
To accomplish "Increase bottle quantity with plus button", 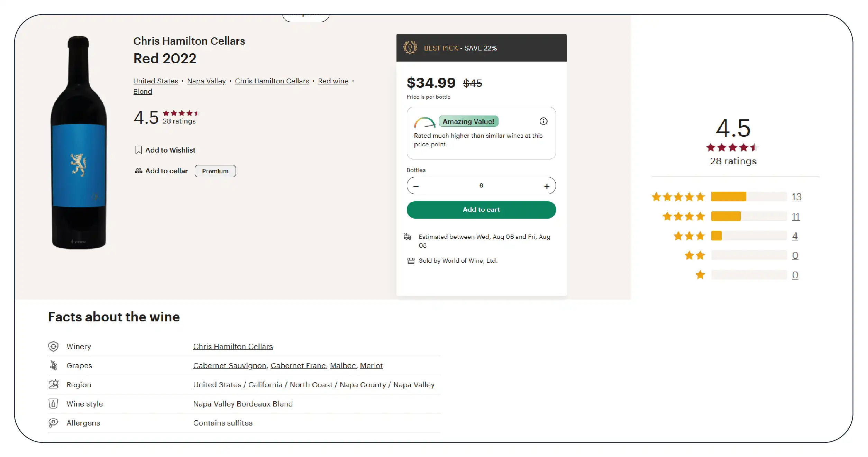I will (x=547, y=186).
